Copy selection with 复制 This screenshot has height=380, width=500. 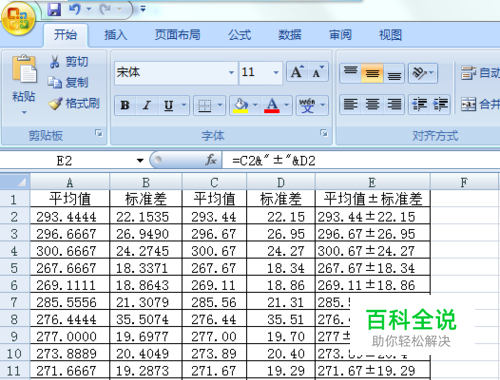(x=68, y=82)
